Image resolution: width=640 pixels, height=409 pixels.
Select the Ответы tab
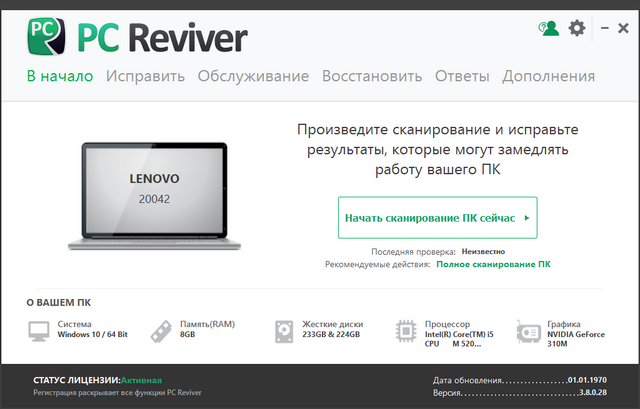463,76
